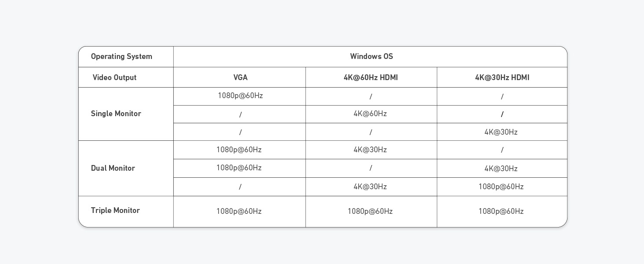Click Triple Monitor VGA 1080p@60Hz cell

pos(239,211)
